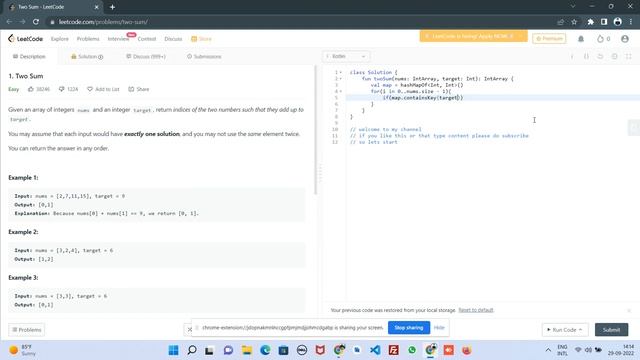The image size is (640, 360).
Task: Open Microsoft Edge from taskbar
Action: click(265, 350)
